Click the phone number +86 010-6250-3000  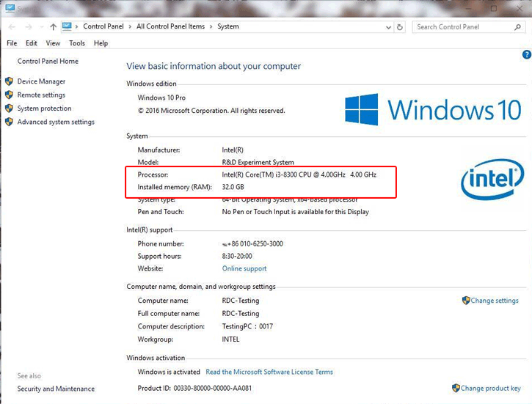click(x=252, y=243)
